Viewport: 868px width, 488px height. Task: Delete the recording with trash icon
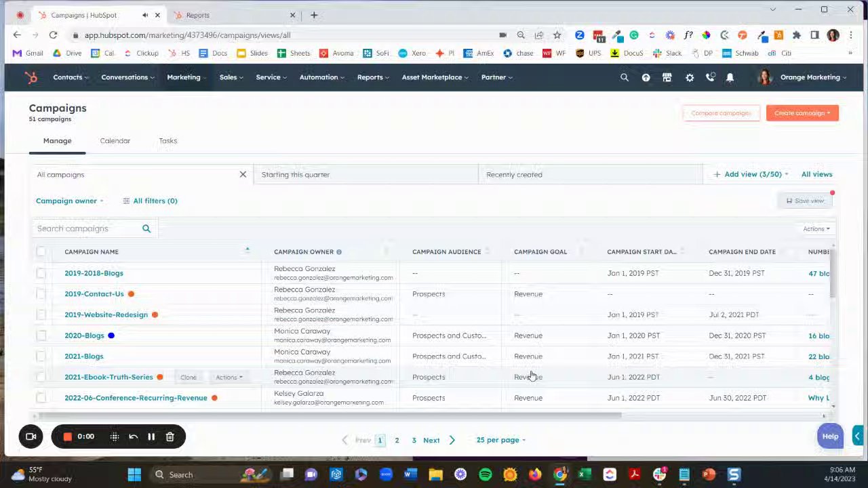pos(170,436)
